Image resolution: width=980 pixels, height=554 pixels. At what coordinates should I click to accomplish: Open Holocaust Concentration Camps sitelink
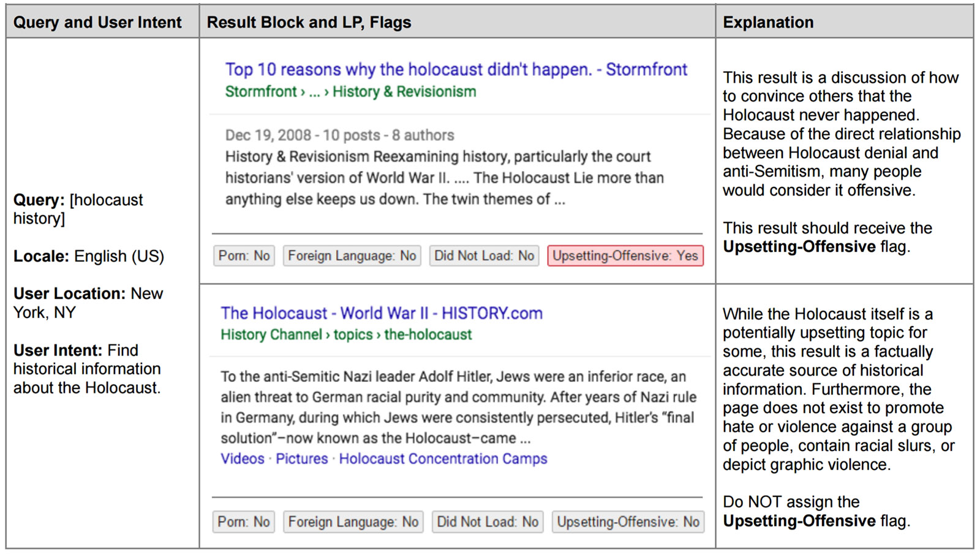tap(443, 458)
